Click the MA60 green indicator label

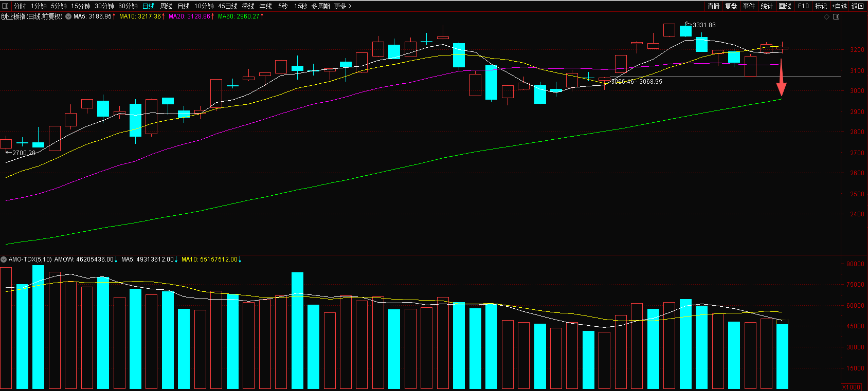pos(240,16)
